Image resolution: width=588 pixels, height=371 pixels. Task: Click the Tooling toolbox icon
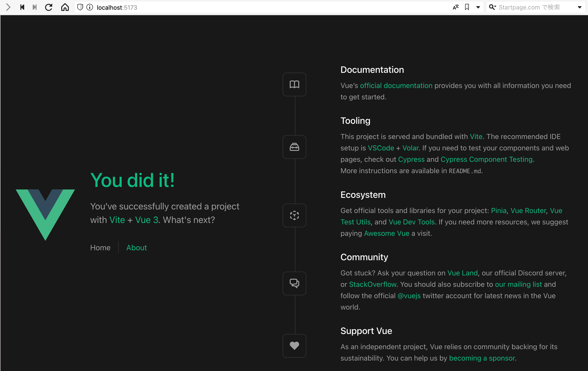[x=294, y=147]
